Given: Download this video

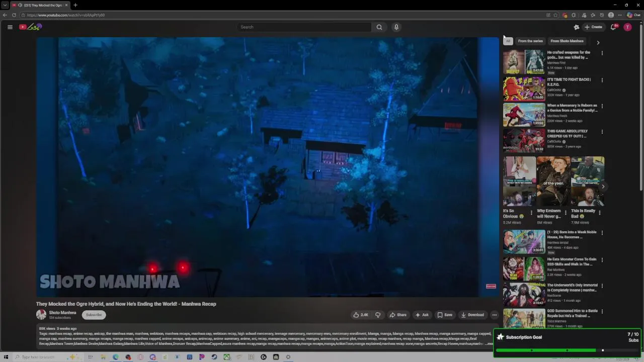Looking at the screenshot, I should 472,315.
